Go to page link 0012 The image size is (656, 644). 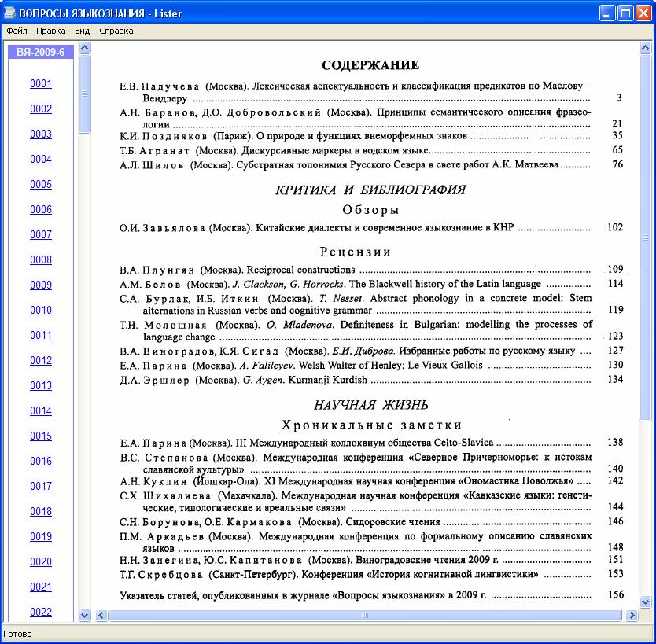click(x=41, y=360)
